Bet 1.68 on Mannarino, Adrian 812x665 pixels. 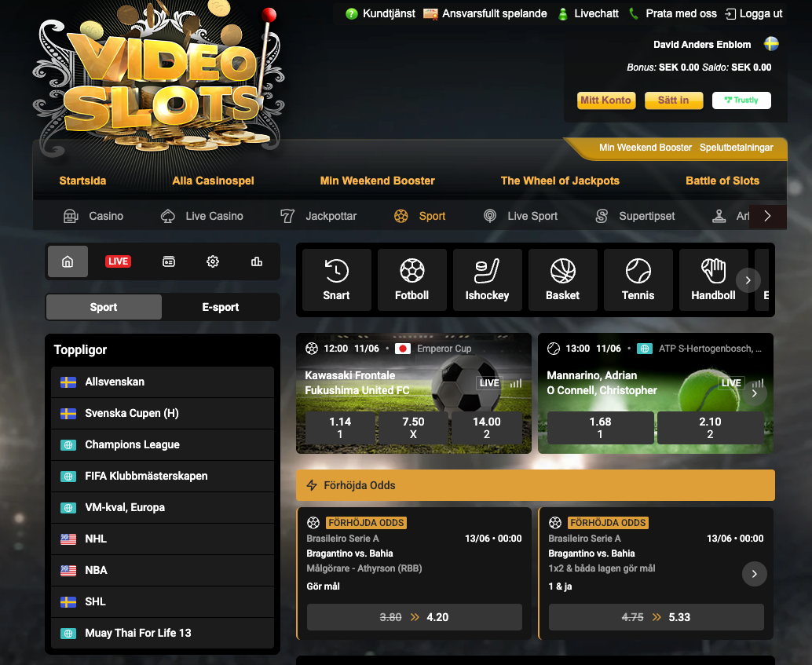click(x=600, y=428)
